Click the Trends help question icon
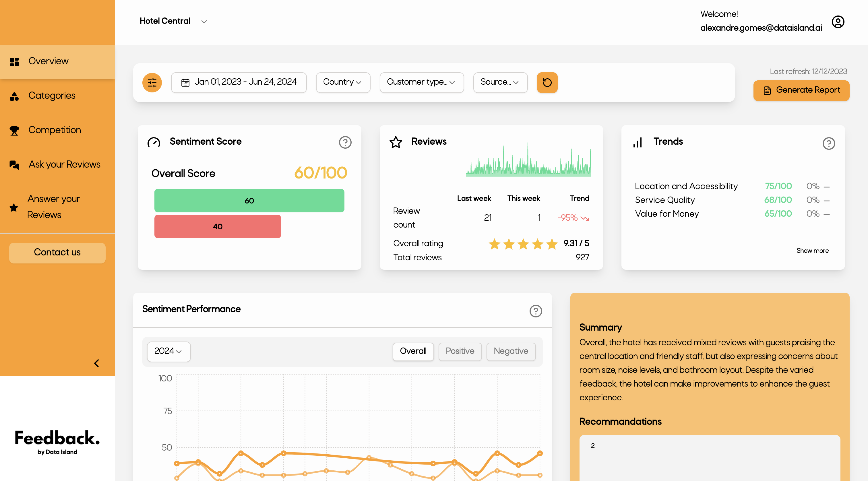The height and width of the screenshot is (481, 868). 829,143
